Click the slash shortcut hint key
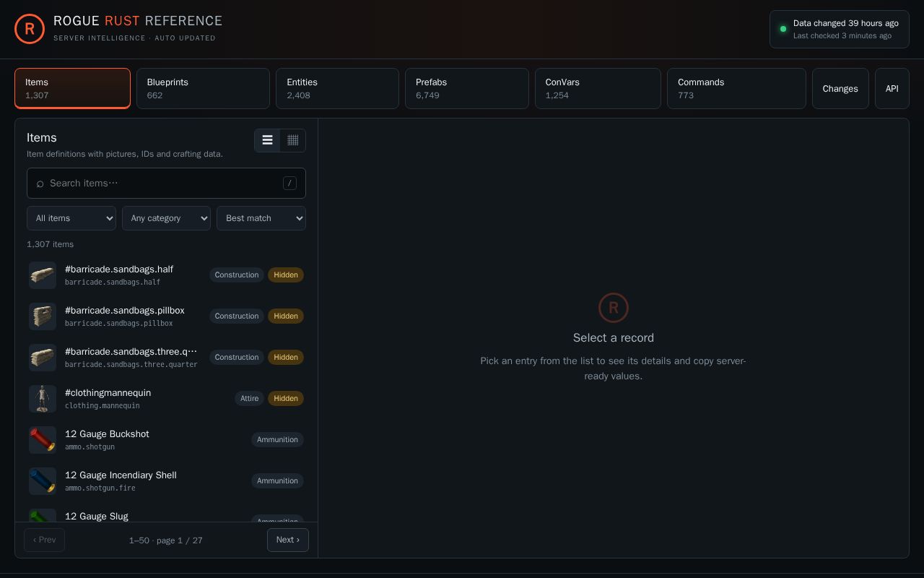Screen dimensions: 924x578 click(x=289, y=183)
